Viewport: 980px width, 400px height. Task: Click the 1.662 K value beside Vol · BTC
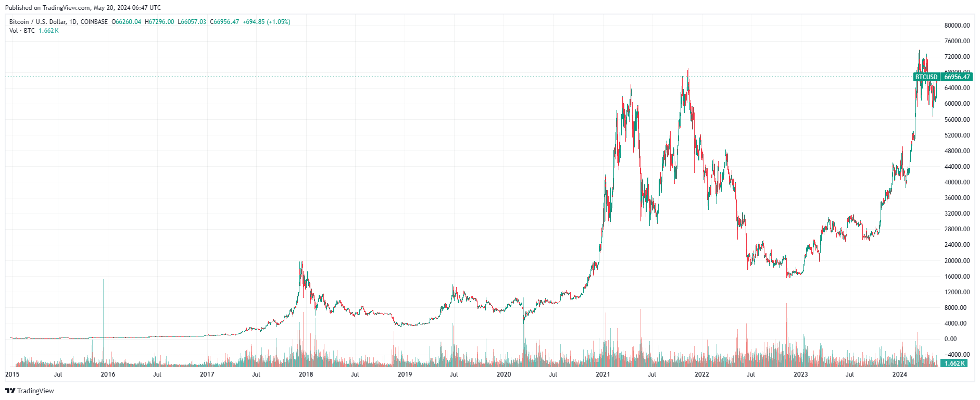[x=48, y=31]
